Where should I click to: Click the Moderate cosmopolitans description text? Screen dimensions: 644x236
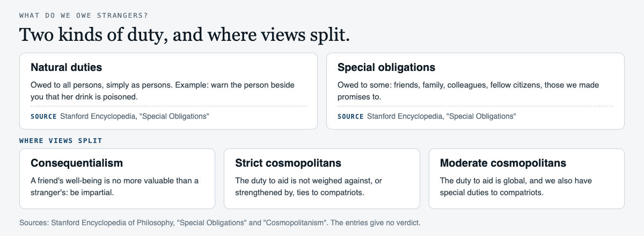point(516,186)
